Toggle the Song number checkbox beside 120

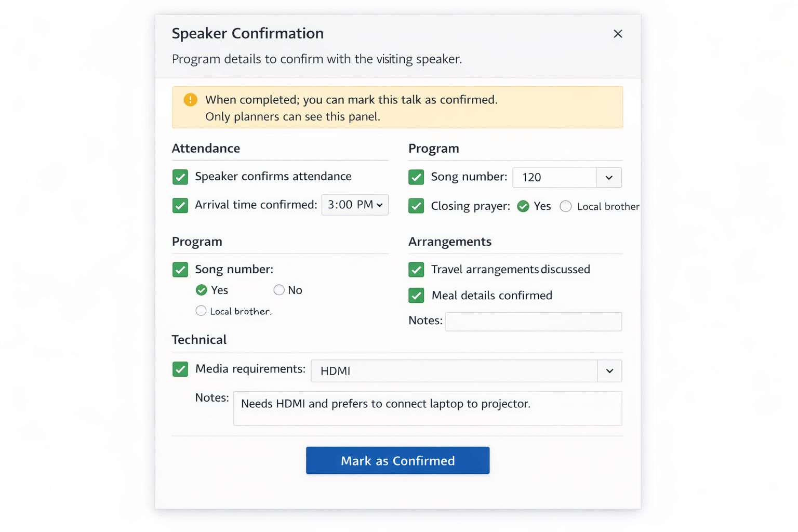(416, 177)
